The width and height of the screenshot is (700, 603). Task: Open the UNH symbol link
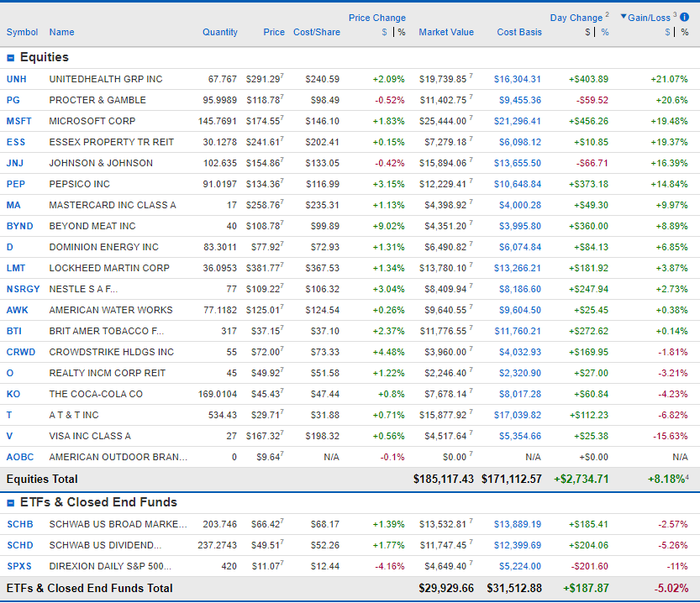pos(17,80)
